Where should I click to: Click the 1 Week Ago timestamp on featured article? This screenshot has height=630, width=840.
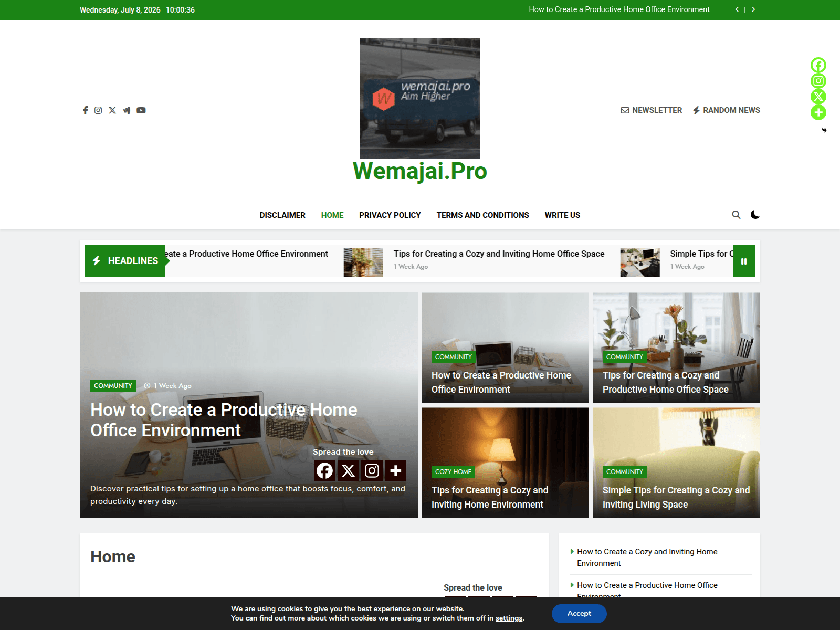pos(168,386)
